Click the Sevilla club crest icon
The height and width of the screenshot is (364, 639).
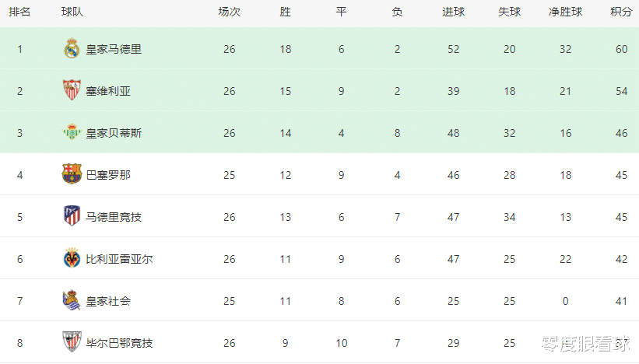pos(72,90)
